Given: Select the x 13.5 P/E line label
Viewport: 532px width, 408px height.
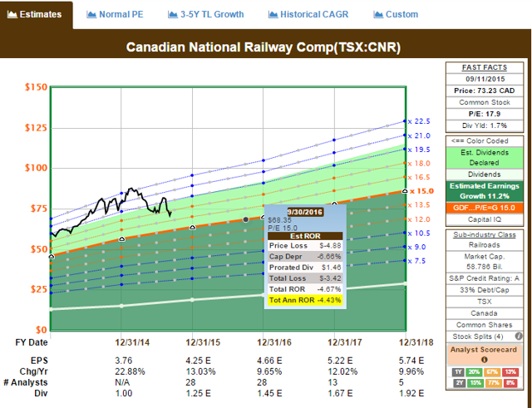Looking at the screenshot, I should point(419,205).
